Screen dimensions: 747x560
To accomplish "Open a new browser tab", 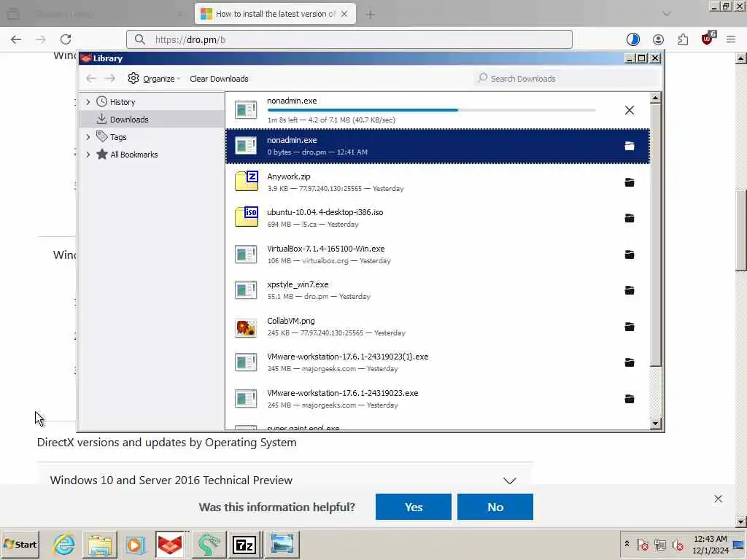I will 370,15.
